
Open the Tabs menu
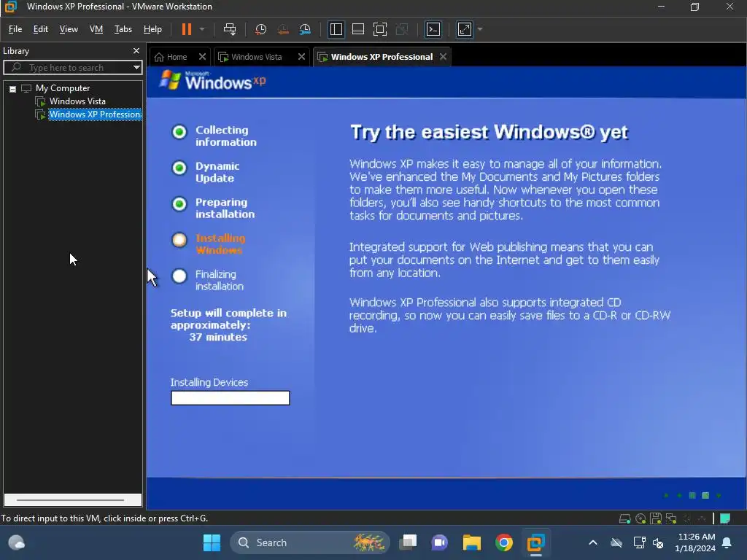123,29
